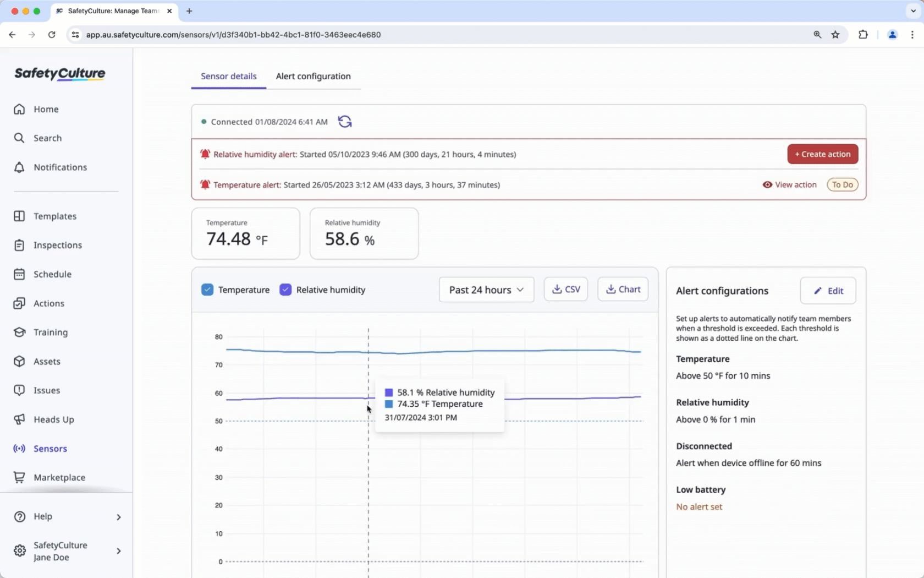Click the Temperature alert bell icon

pyautogui.click(x=205, y=185)
